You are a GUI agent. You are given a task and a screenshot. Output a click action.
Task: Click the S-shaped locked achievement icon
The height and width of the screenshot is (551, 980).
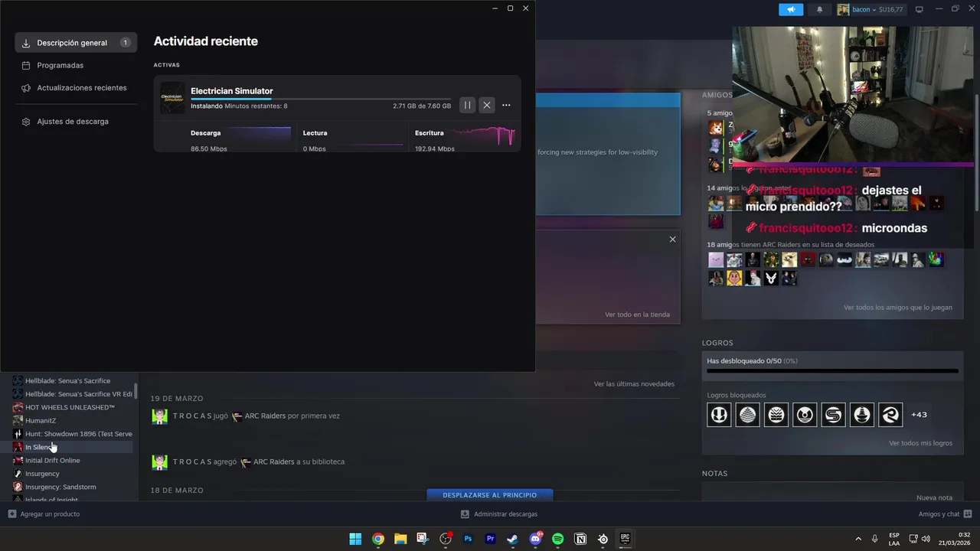tap(833, 415)
